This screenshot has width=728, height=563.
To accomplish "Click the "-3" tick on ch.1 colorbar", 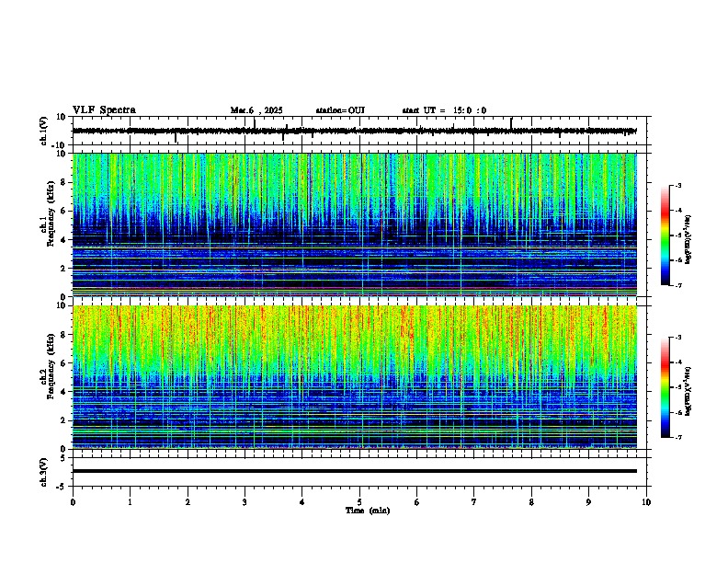I will [677, 185].
